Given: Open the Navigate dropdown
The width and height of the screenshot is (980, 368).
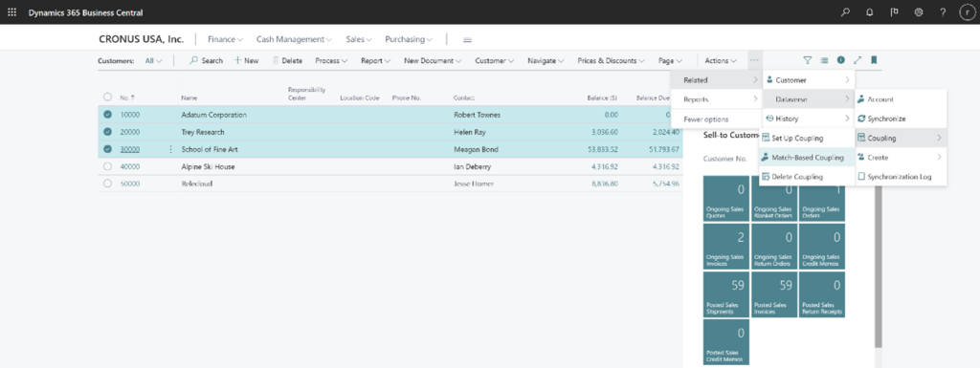Looking at the screenshot, I should [x=546, y=60].
